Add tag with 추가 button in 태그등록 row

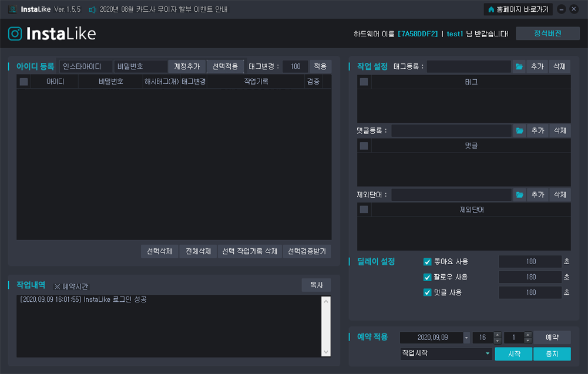pyautogui.click(x=537, y=66)
